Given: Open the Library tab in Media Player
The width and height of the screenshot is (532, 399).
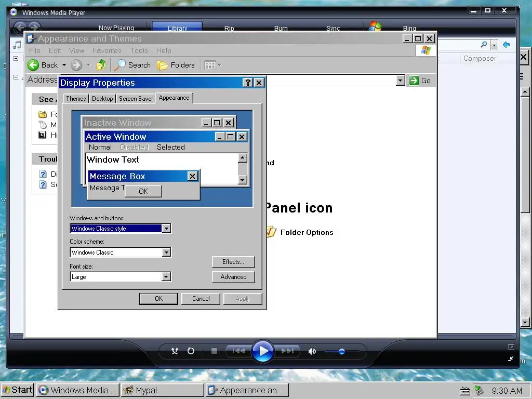Looking at the screenshot, I should pos(177,27).
